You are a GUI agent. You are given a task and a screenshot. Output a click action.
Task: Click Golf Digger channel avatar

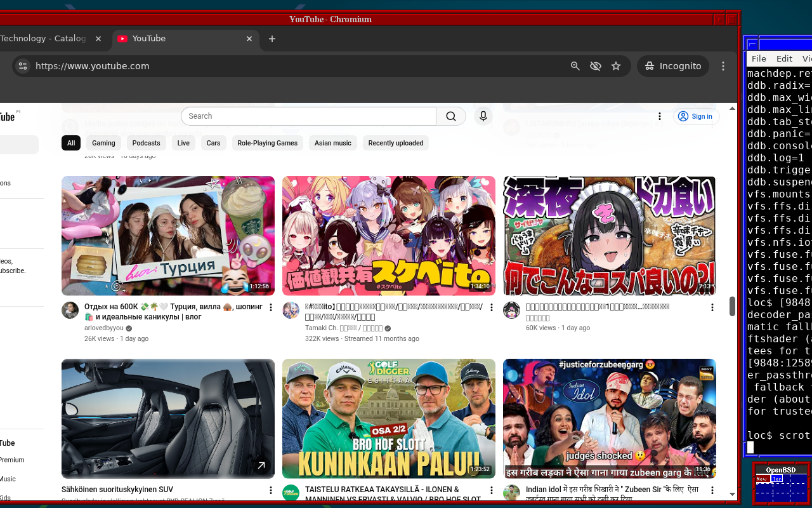pyautogui.click(x=291, y=493)
